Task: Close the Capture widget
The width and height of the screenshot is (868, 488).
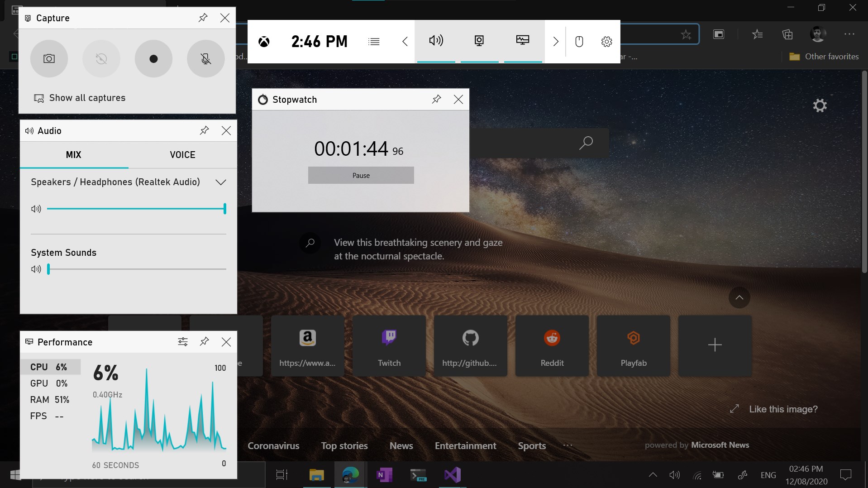Action: click(x=225, y=18)
